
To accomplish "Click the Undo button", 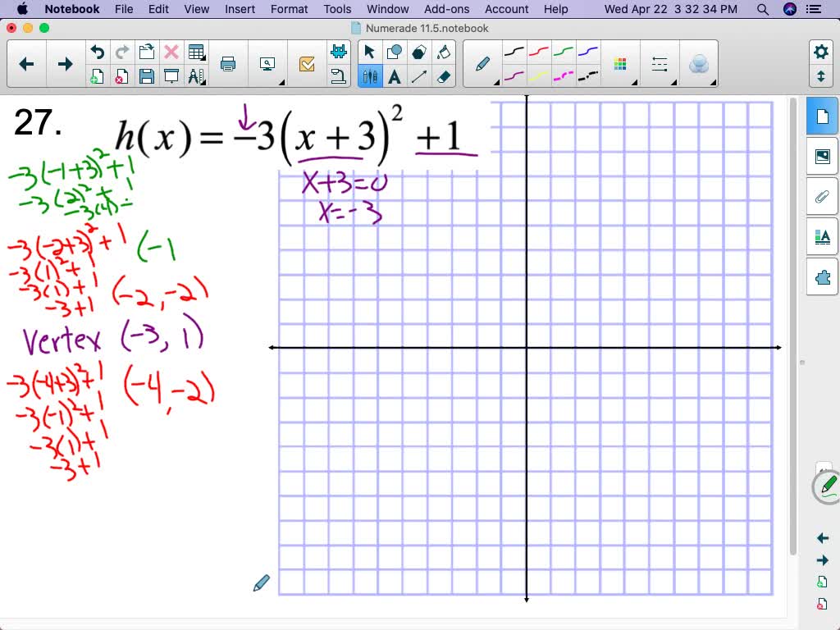I will click(97, 51).
